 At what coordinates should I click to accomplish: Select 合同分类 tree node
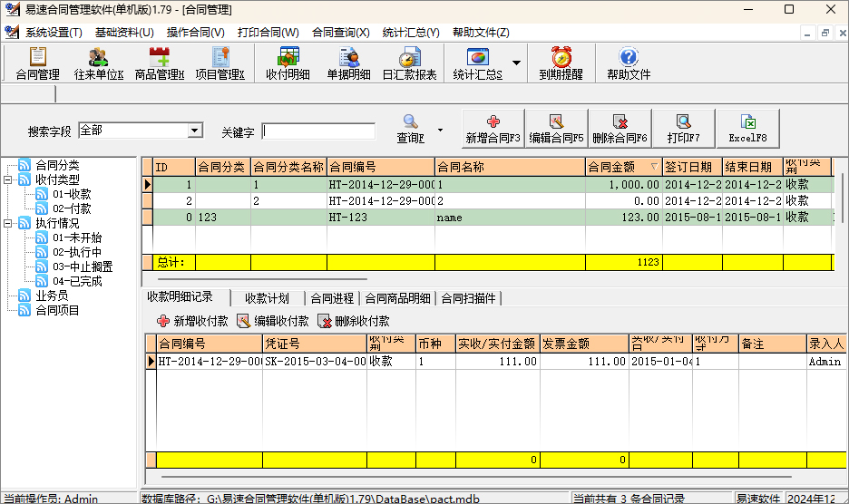57,165
